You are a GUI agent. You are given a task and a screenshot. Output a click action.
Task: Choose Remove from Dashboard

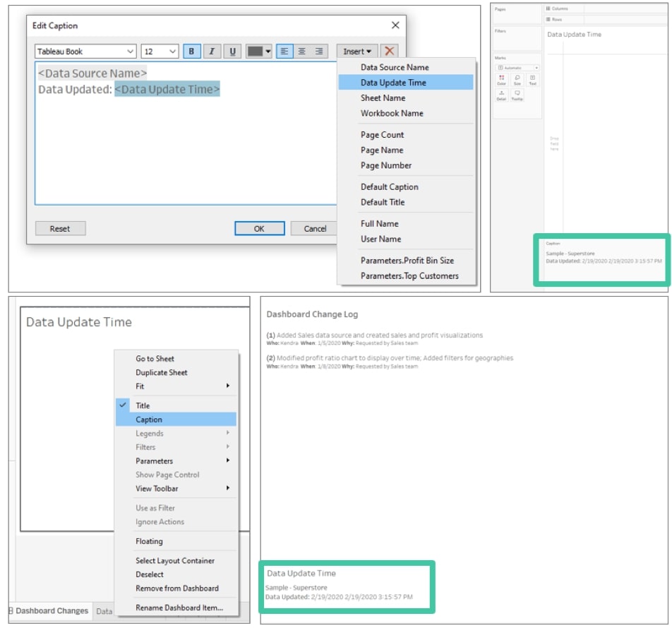(x=176, y=588)
